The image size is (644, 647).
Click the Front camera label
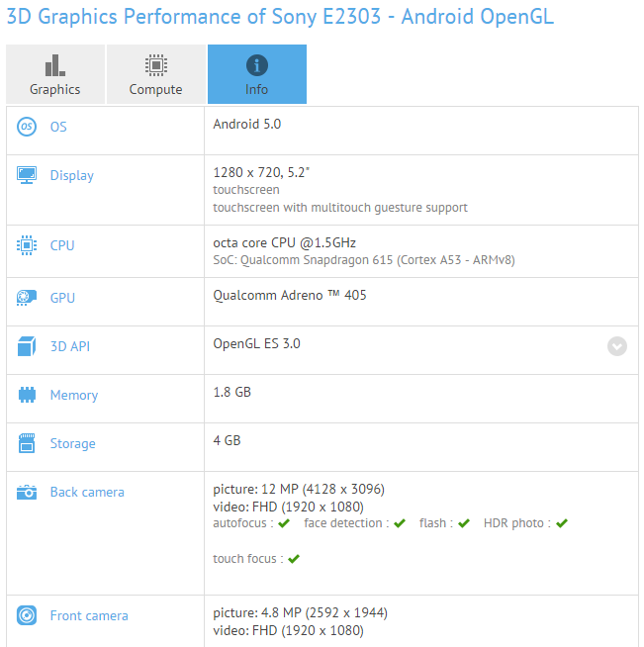89,615
